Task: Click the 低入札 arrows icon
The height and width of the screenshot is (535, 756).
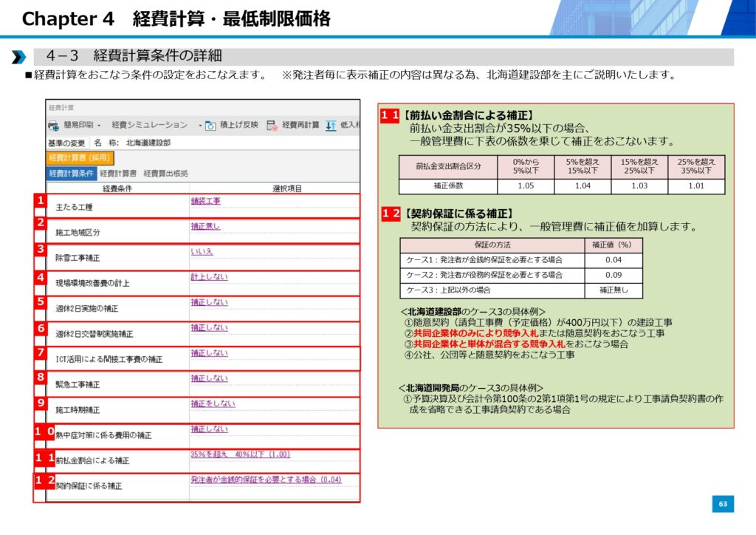Action: 331,126
